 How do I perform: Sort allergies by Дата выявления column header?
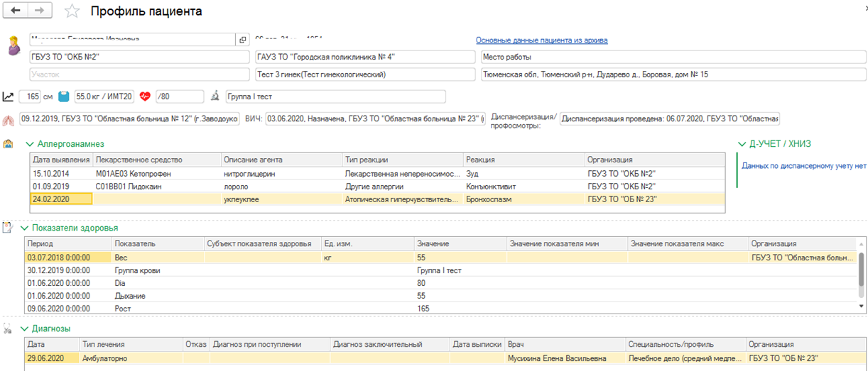pyautogui.click(x=60, y=160)
